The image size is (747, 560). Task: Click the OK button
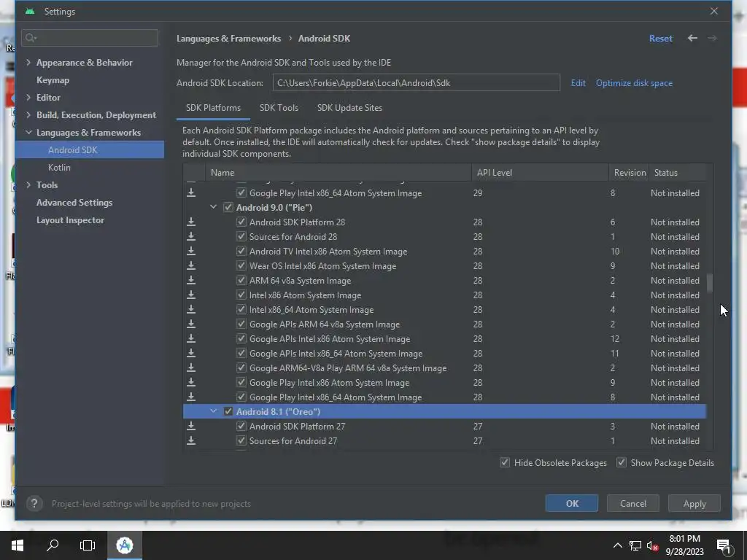[x=572, y=503]
